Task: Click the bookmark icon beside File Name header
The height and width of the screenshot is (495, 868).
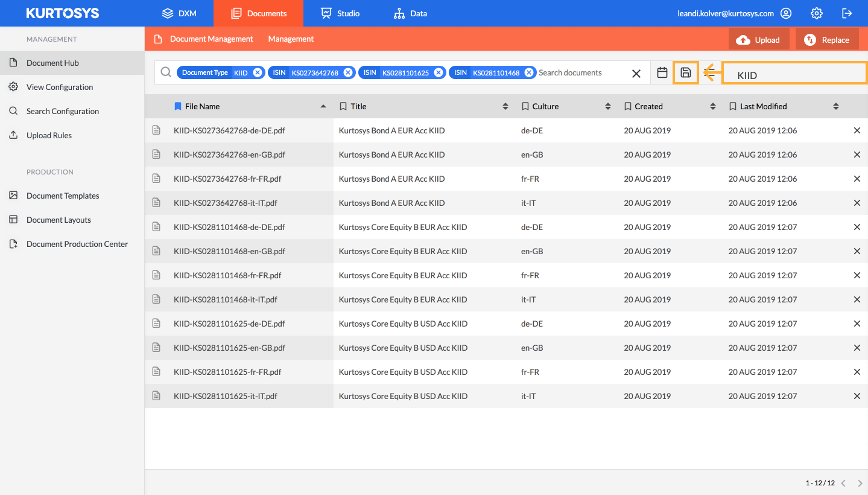Action: (177, 106)
